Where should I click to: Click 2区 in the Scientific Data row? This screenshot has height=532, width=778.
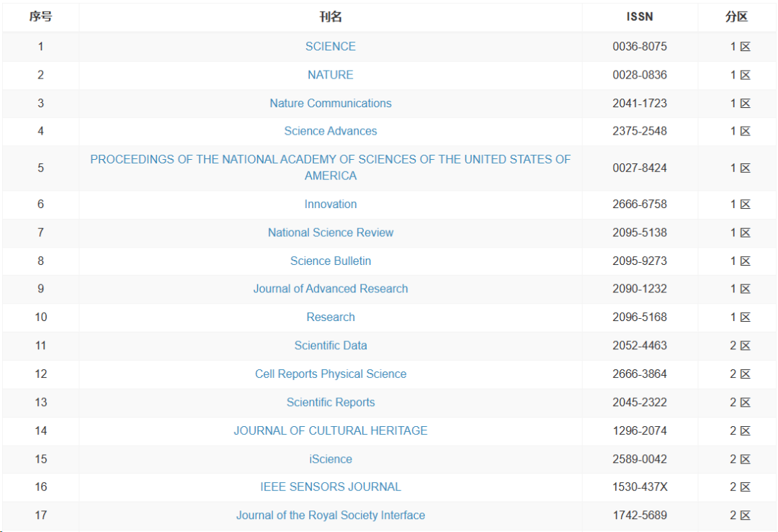(x=740, y=346)
